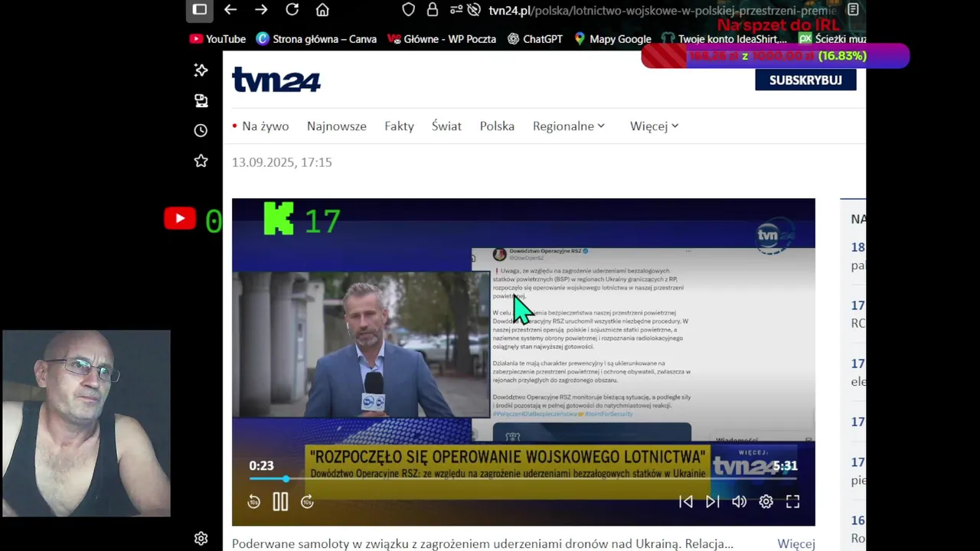Open the YouTube bookmark
Image resolution: width=980 pixels, height=551 pixels.
point(217,39)
